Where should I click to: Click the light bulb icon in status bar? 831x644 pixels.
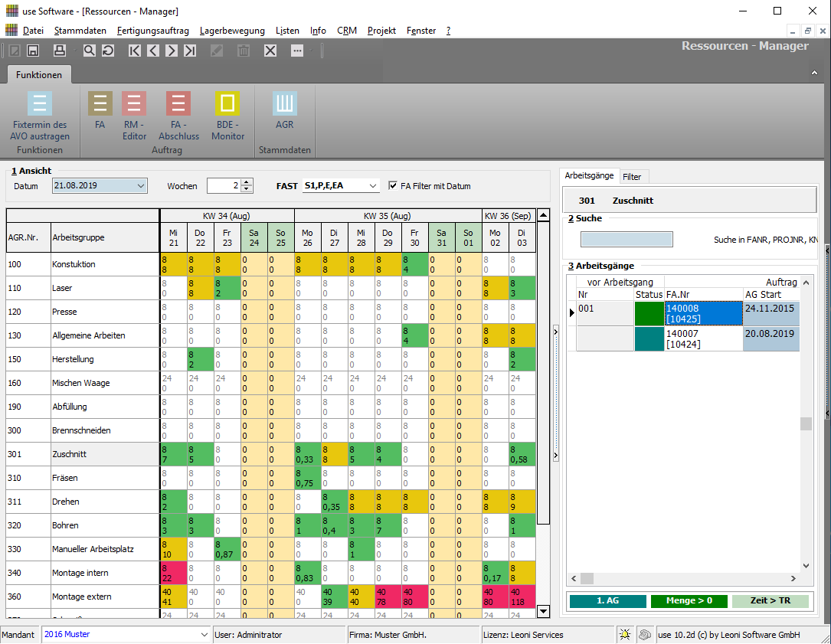pyautogui.click(x=626, y=635)
